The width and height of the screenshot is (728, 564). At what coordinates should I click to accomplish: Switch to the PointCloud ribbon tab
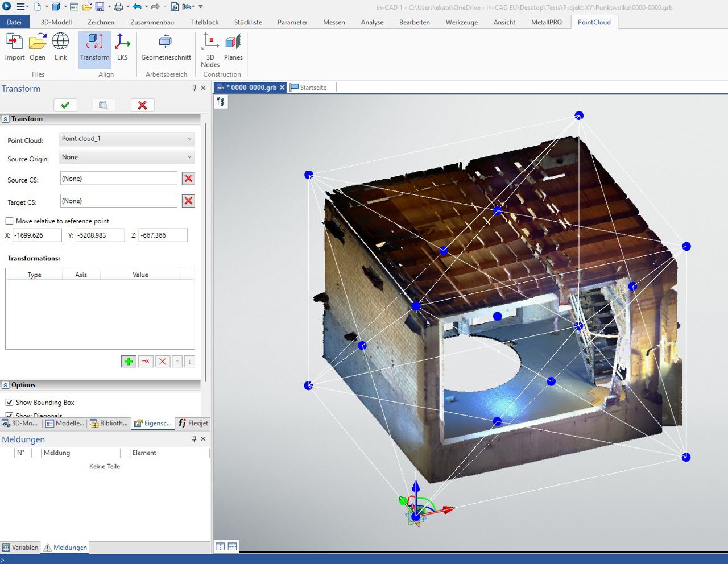click(594, 22)
